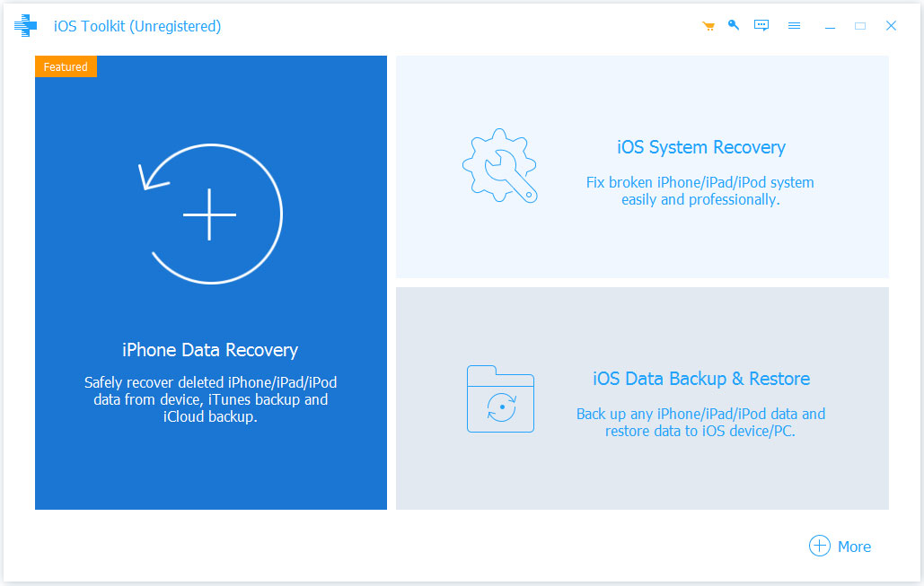Choose iOS Data Backup & Restore heading
Screen dimensions: 924x586
(x=700, y=379)
